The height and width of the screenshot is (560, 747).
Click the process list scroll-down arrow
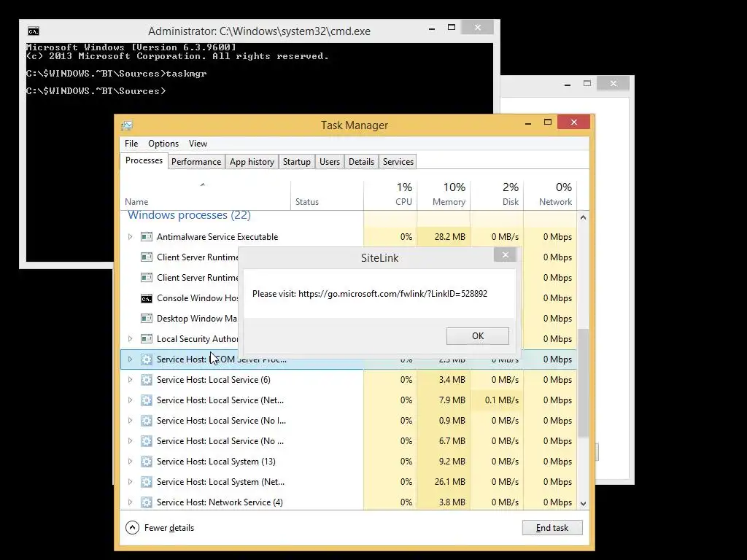583,503
